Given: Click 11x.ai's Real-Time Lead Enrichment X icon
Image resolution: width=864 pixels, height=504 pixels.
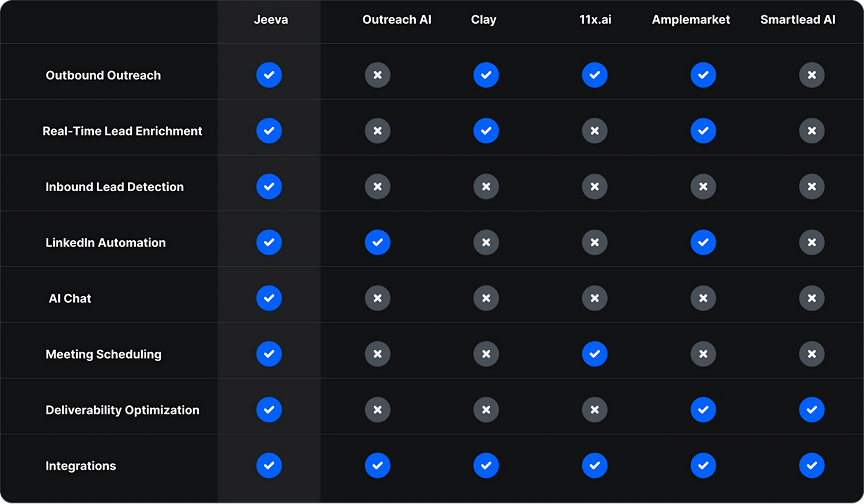Looking at the screenshot, I should pos(594,131).
